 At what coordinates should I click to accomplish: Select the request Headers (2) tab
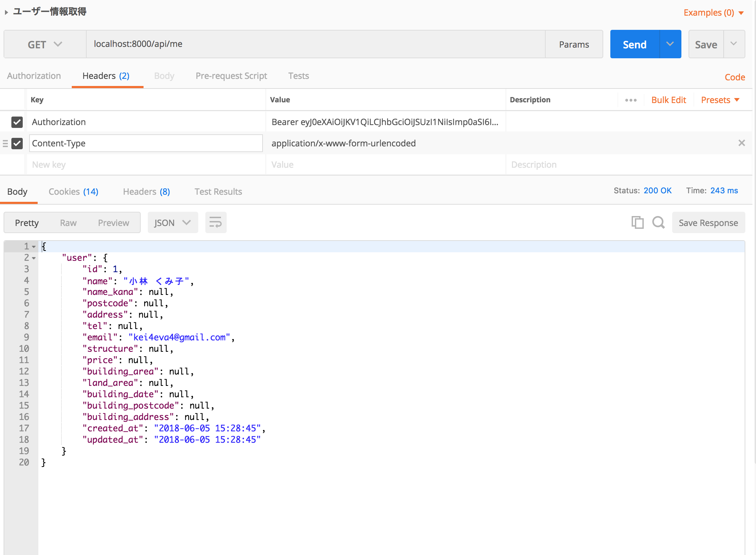[106, 76]
